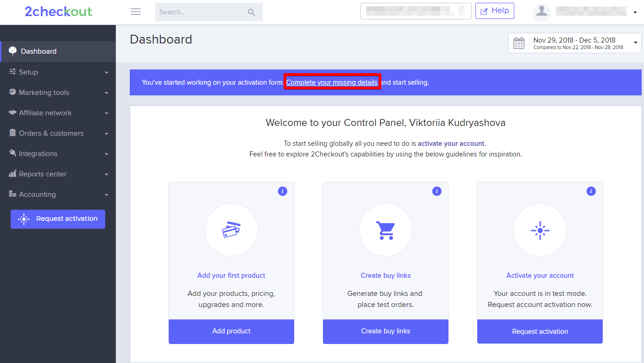Expand the Reports center menu arrow

[107, 175]
